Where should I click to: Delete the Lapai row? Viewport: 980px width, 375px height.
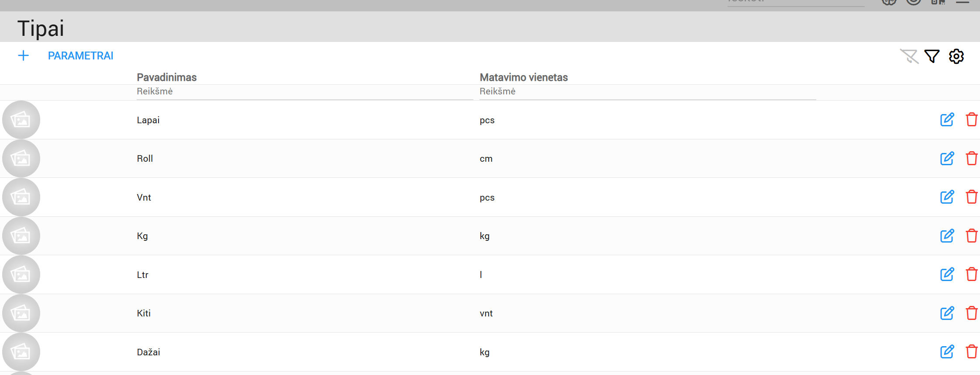coord(971,120)
